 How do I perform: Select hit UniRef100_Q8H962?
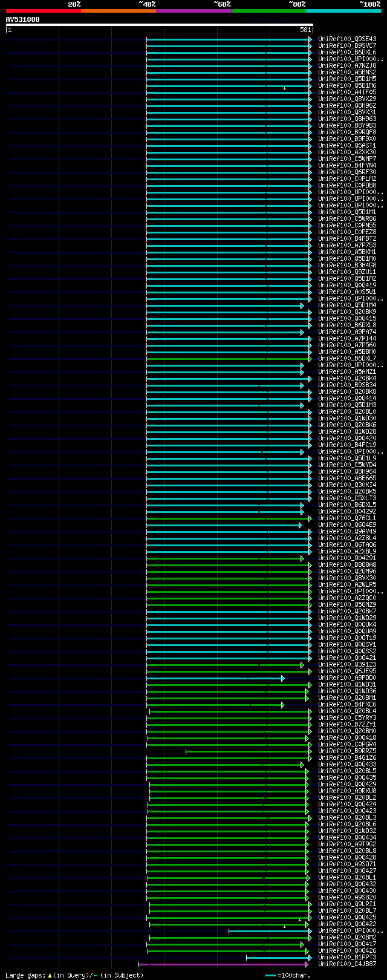(x=347, y=106)
